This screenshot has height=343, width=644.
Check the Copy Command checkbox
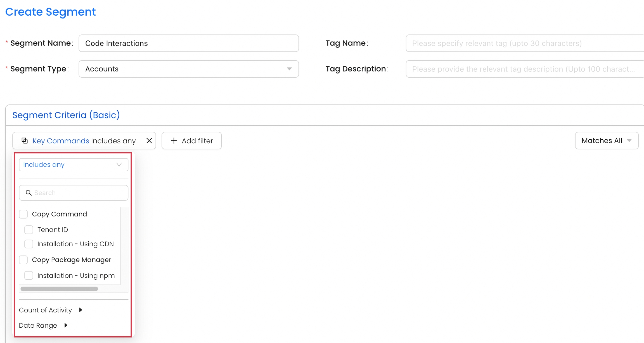(x=23, y=214)
